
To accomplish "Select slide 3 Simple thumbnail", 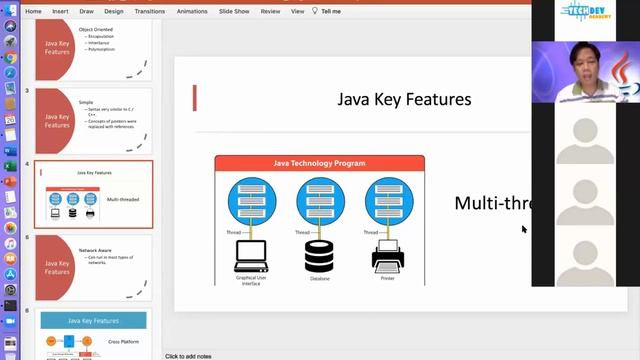I will click(93, 121).
